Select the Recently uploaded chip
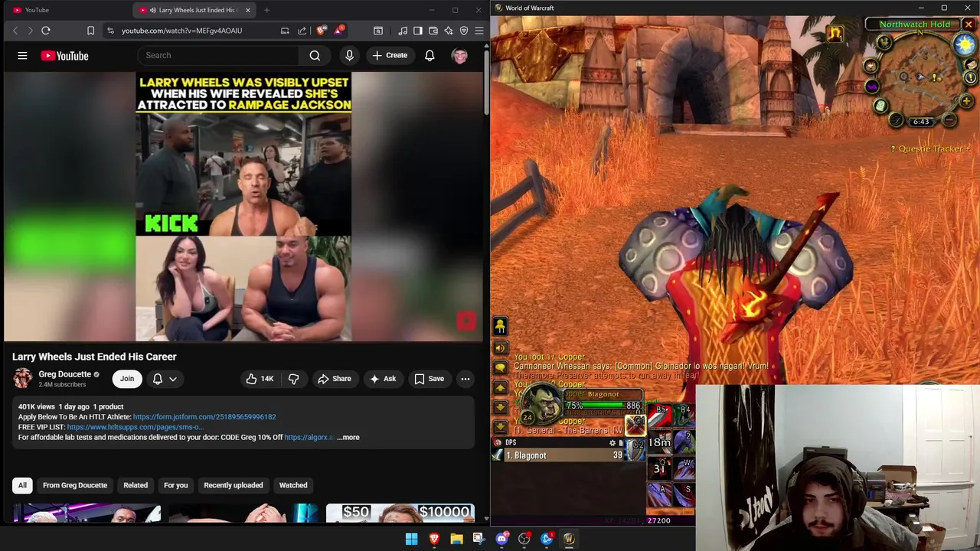This screenshot has width=980, height=551. pyautogui.click(x=234, y=485)
